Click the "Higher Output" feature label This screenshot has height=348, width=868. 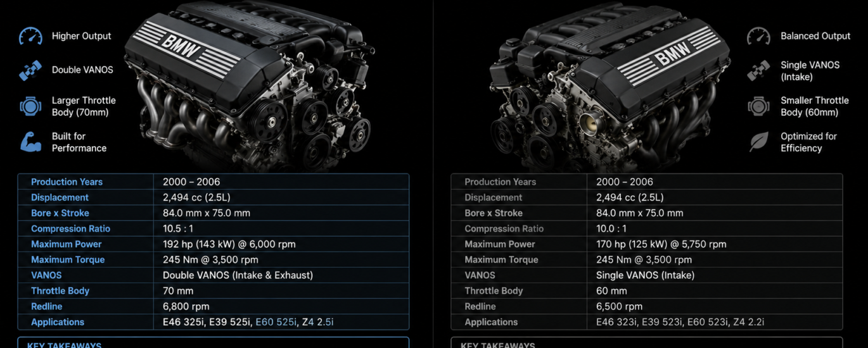[x=81, y=36]
